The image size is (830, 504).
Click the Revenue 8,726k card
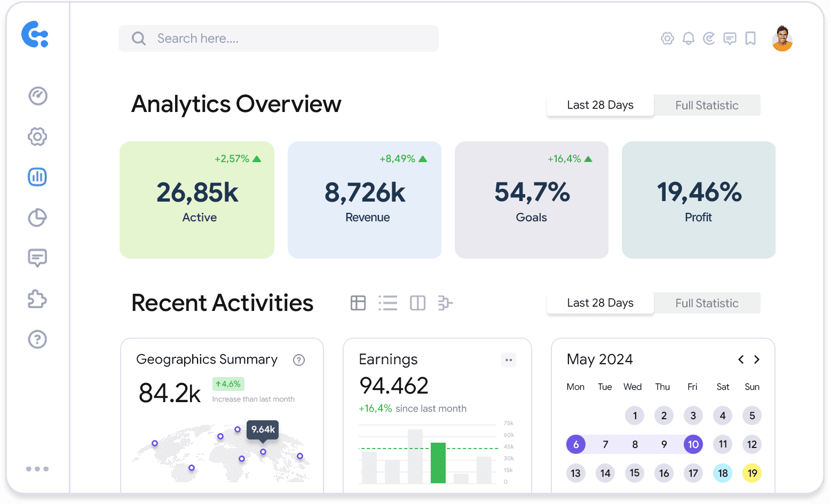[x=365, y=200]
